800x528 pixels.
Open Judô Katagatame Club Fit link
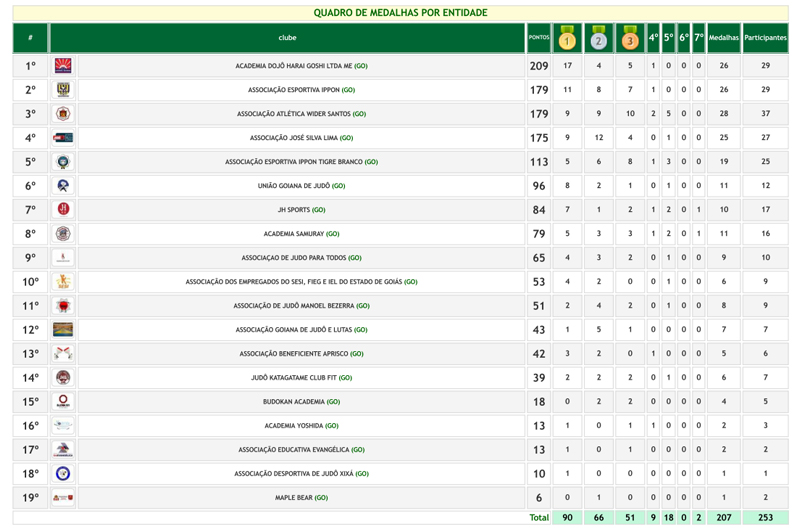tap(301, 378)
